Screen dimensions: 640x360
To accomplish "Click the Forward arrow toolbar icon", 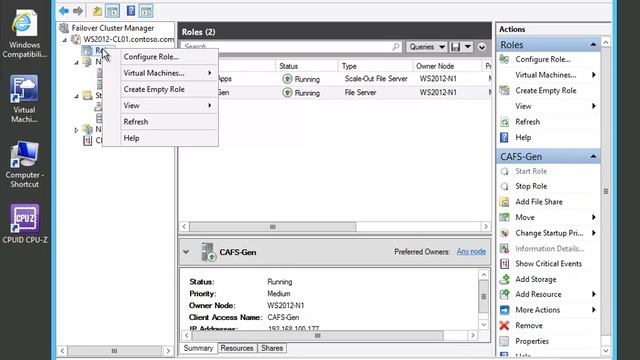I will pyautogui.click(x=78, y=11).
